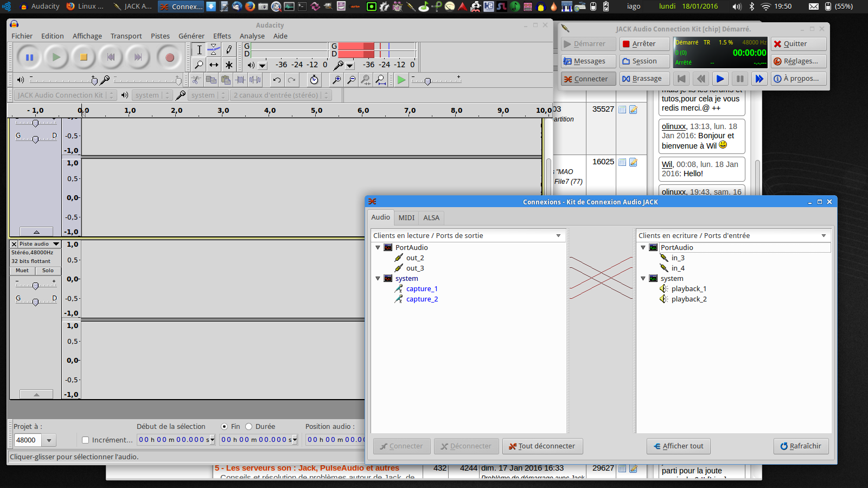Select the Draw pencil tool in Audacity
The width and height of the screenshot is (868, 488).
[229, 50]
